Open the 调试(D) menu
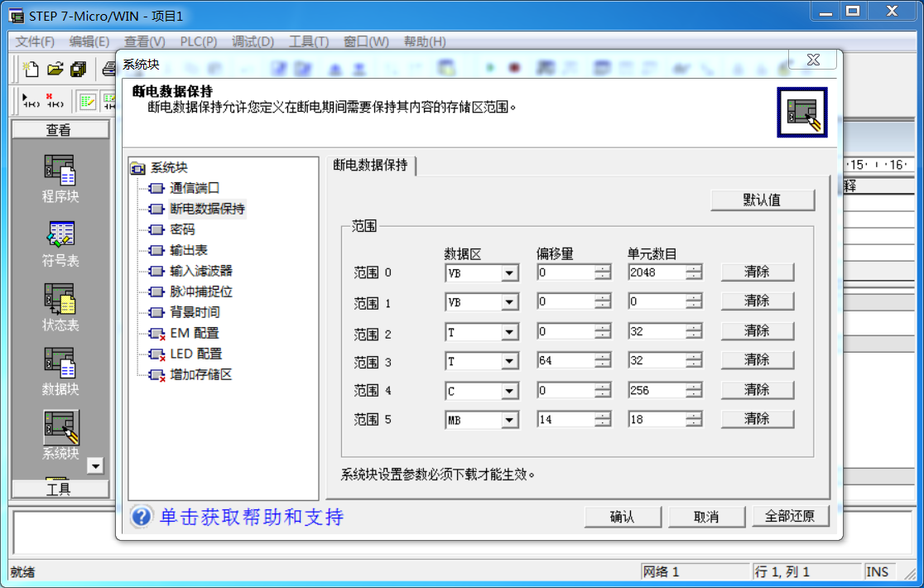Image resolution: width=924 pixels, height=588 pixels. (x=253, y=42)
